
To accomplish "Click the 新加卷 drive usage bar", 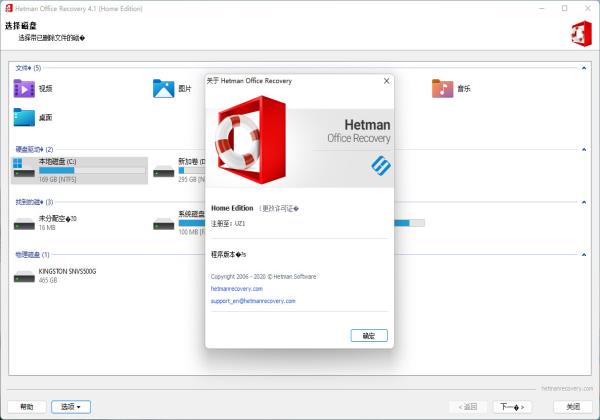I will click(192, 170).
